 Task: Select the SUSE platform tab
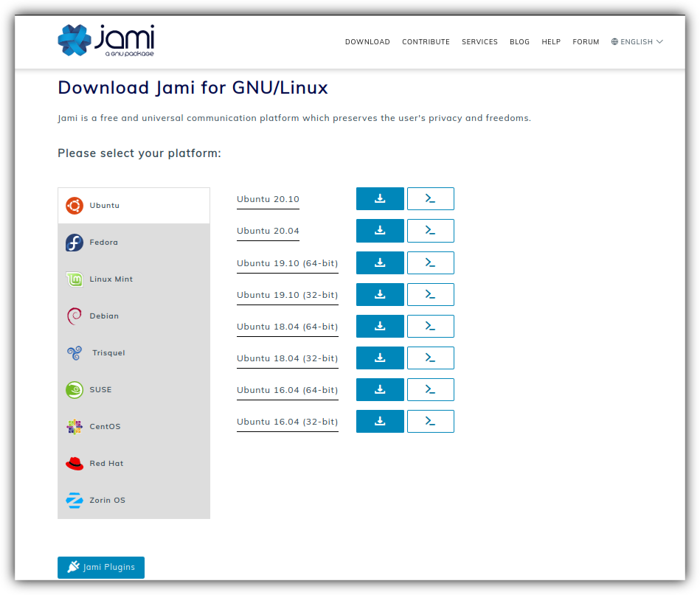coord(134,390)
